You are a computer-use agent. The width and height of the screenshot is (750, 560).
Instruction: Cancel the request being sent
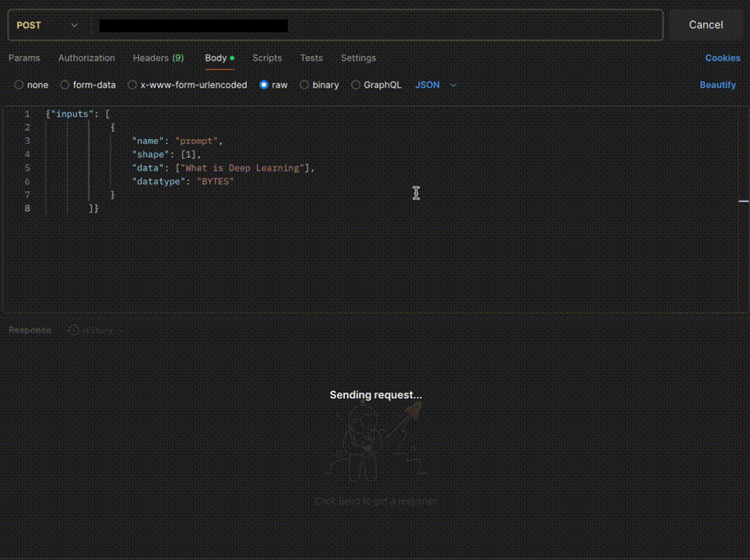(x=705, y=25)
